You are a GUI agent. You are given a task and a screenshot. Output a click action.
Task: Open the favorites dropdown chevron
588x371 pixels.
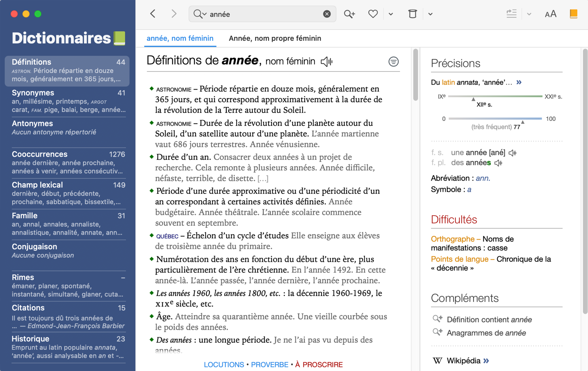391,14
